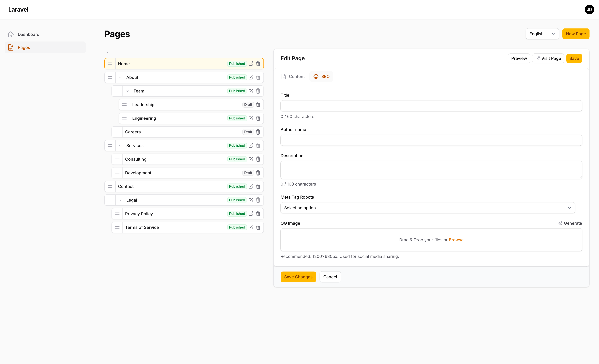
Task: Open Consulting page external link icon
Action: [251, 159]
